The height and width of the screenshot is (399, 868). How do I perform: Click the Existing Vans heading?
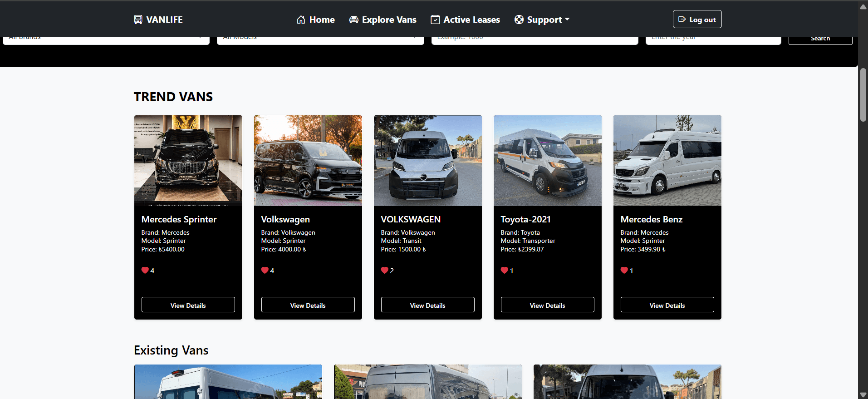click(171, 350)
